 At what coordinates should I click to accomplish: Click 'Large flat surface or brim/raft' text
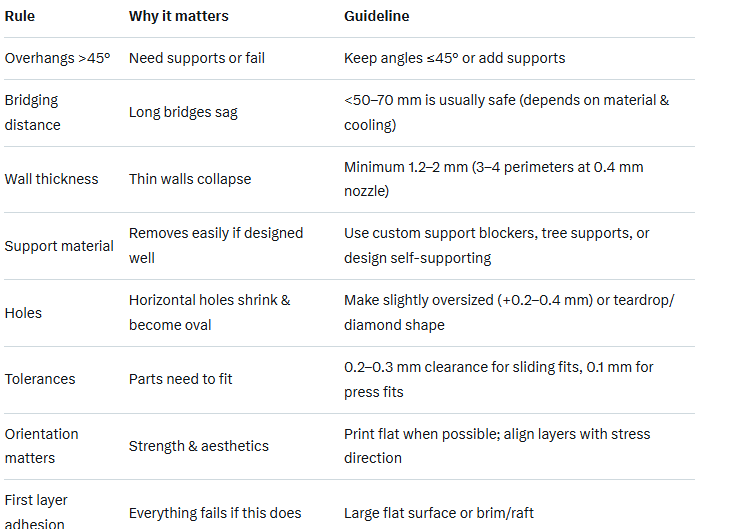pyautogui.click(x=439, y=513)
